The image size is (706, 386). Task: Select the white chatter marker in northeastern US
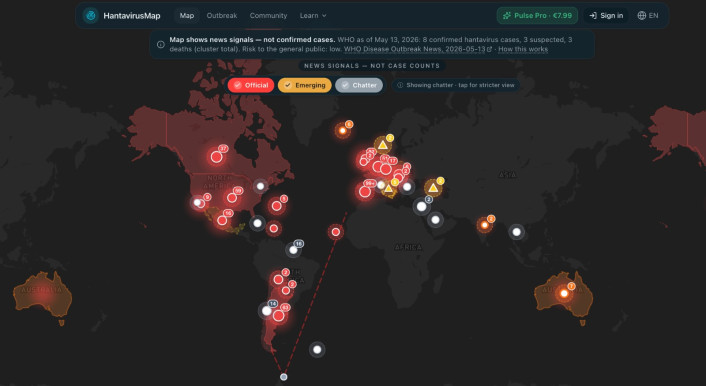coord(260,186)
